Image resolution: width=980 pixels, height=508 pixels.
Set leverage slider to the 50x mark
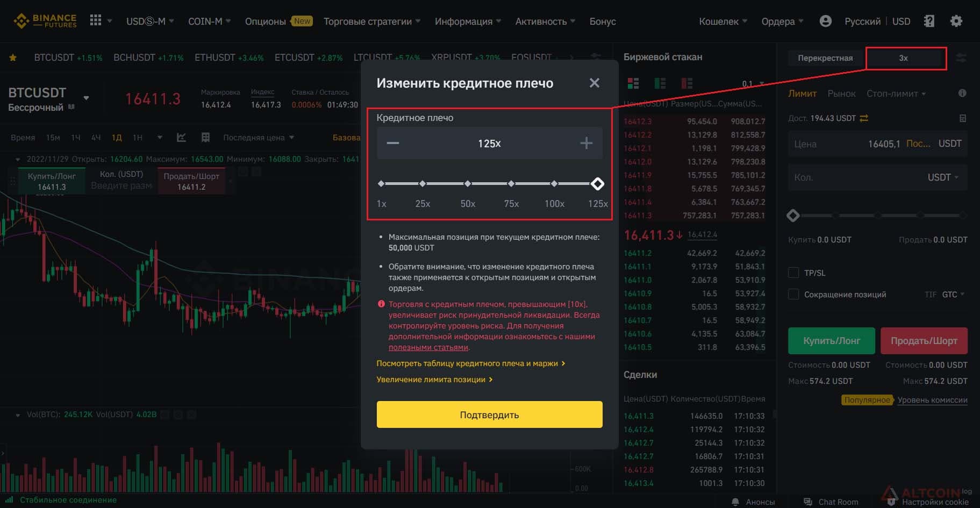(468, 184)
